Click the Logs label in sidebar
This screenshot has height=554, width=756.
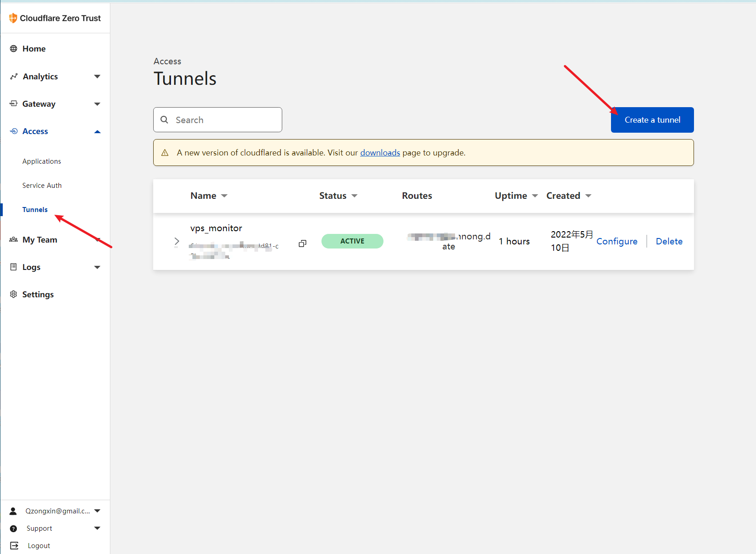point(31,267)
